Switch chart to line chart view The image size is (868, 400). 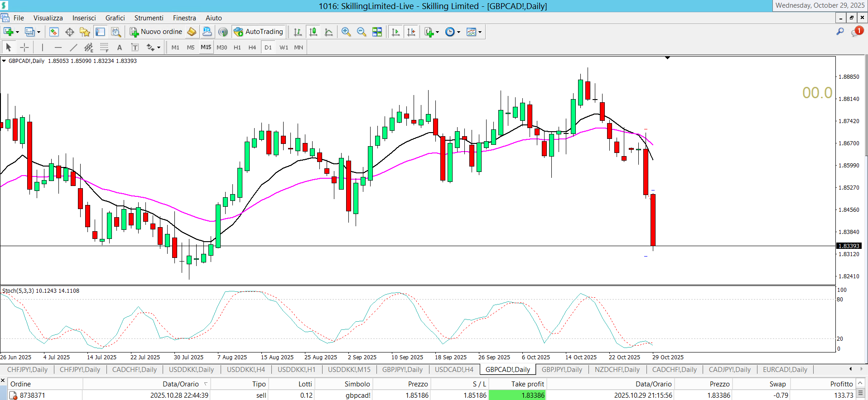329,32
